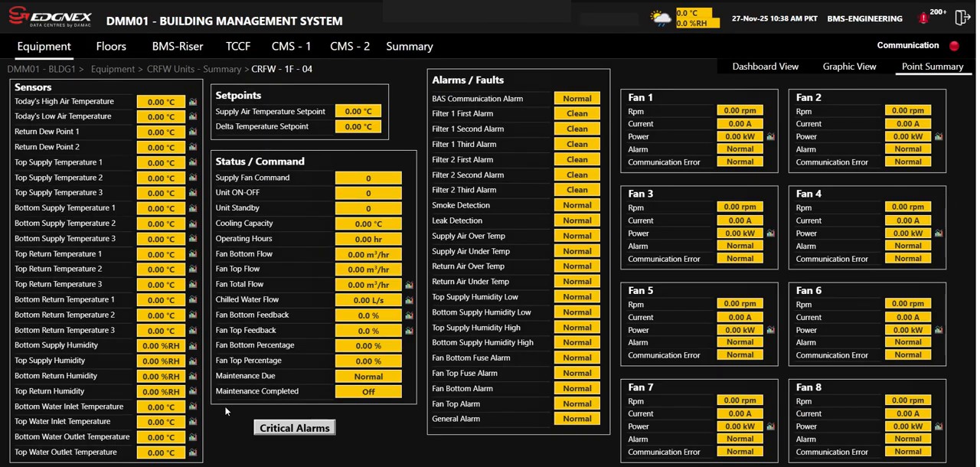
Task: Open trend chart for Today's High Air Temperature
Action: pos(193,102)
